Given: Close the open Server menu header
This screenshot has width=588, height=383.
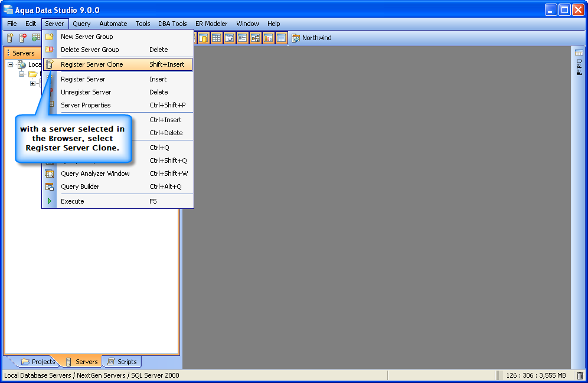Looking at the screenshot, I should pyautogui.click(x=55, y=24).
